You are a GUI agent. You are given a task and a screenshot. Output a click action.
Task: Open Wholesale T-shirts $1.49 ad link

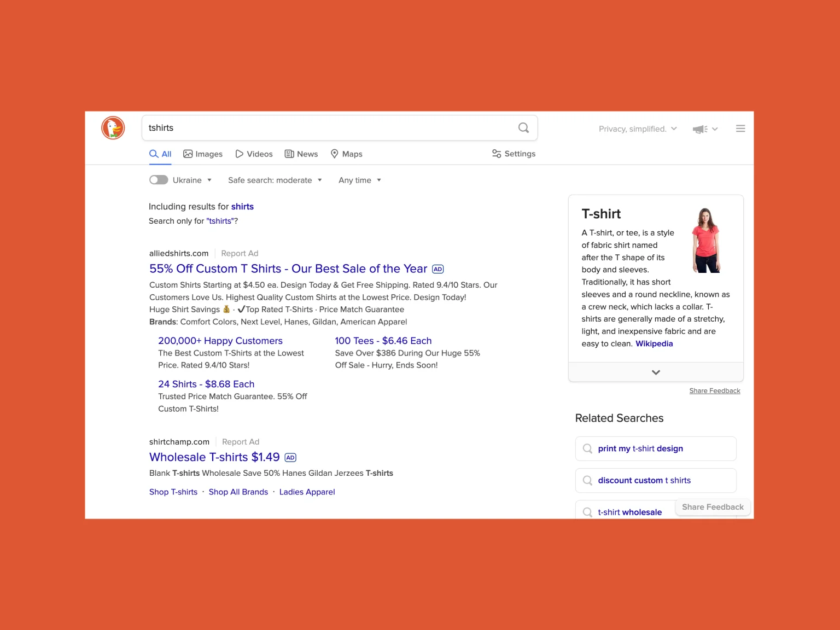click(214, 457)
